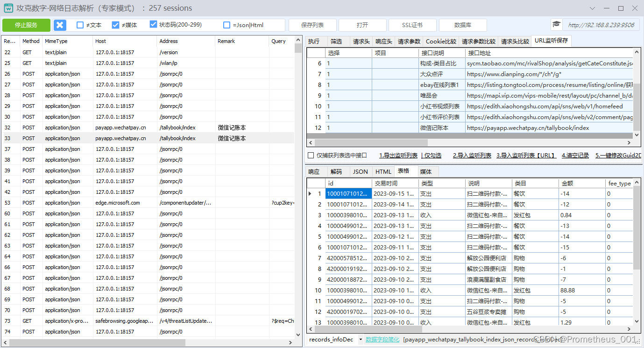Check 仅捕获列表选中接口 option

311,156
